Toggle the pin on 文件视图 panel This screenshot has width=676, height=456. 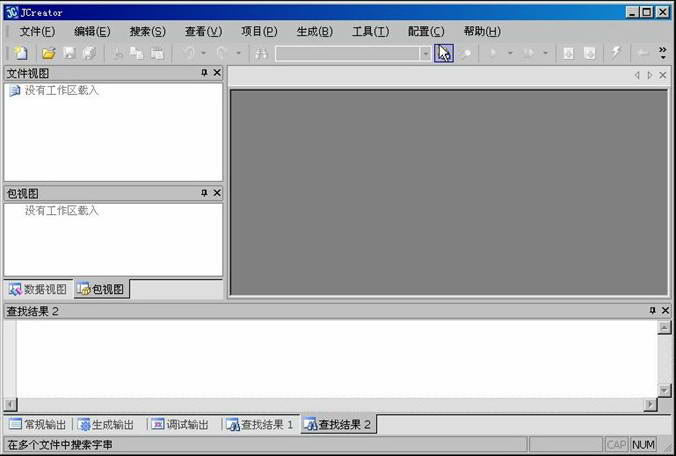(204, 73)
